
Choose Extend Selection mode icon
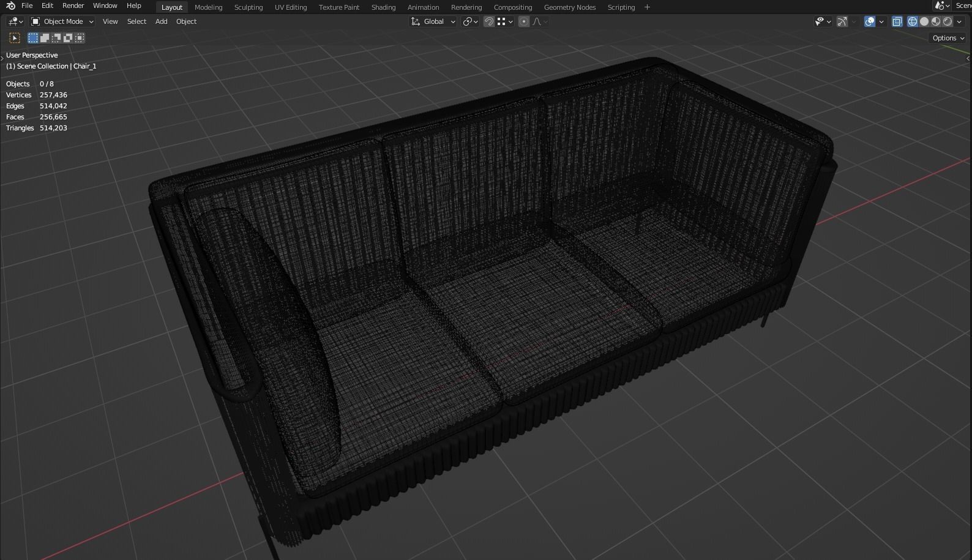tap(45, 38)
